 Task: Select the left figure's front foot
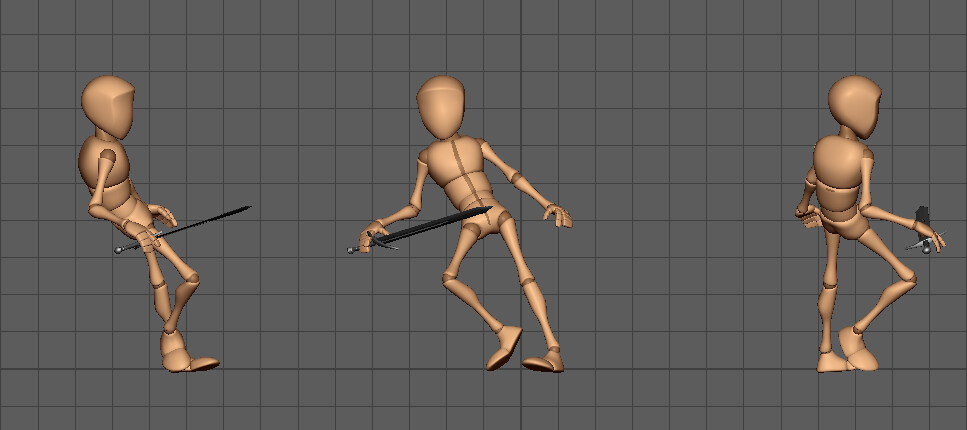190,361
